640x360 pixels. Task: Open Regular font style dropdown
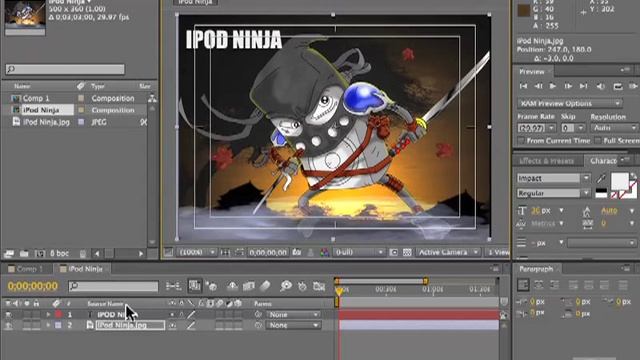click(586, 193)
